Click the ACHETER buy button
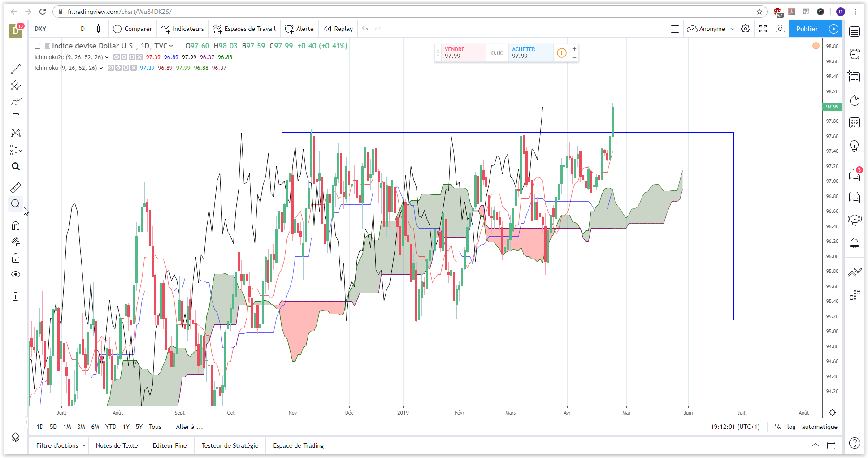Screen dimensions: 868x458 pyautogui.click(x=531, y=53)
